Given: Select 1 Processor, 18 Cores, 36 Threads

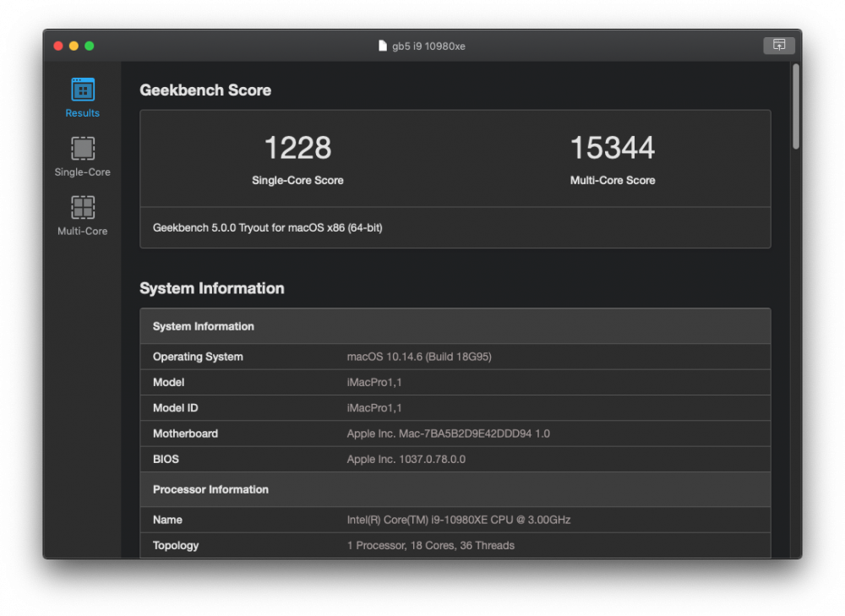Looking at the screenshot, I should pyautogui.click(x=431, y=545).
